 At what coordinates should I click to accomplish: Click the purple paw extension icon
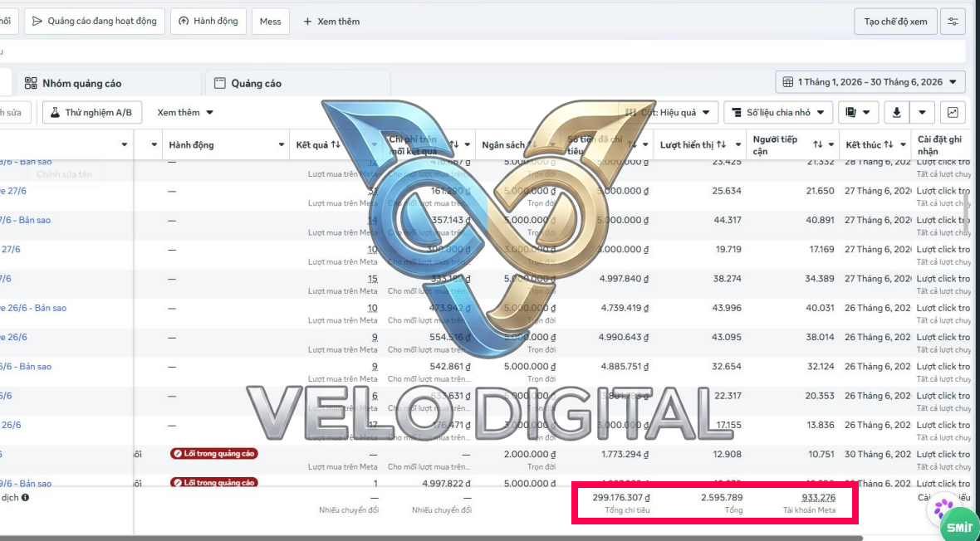943,509
